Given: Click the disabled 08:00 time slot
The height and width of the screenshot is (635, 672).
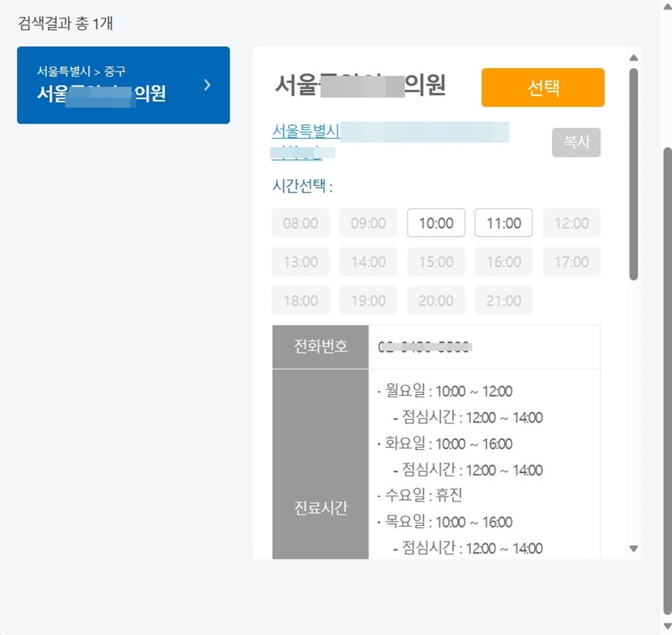Looking at the screenshot, I should [301, 223].
